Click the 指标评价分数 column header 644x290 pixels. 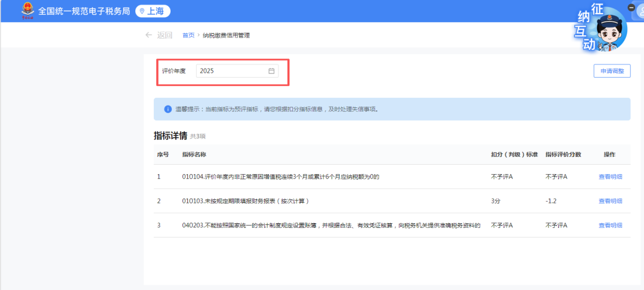point(563,155)
